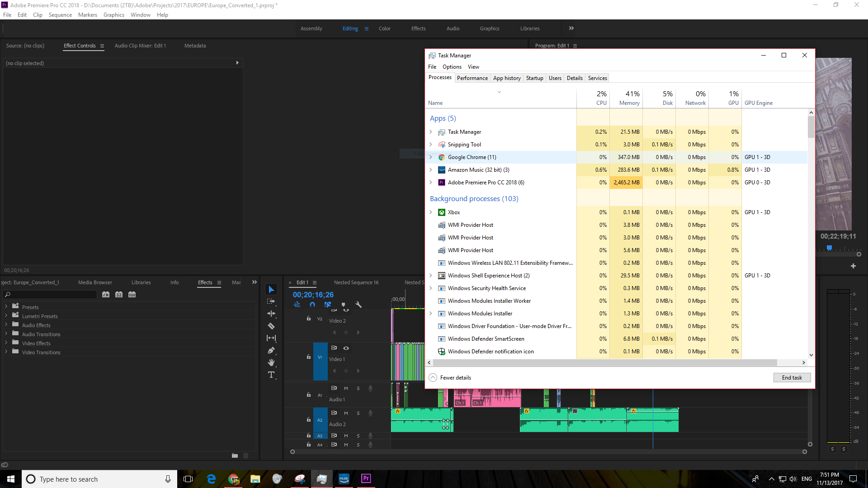868x488 pixels.
Task: Select the Selection tool in Premiere toolbar
Action: (271, 290)
